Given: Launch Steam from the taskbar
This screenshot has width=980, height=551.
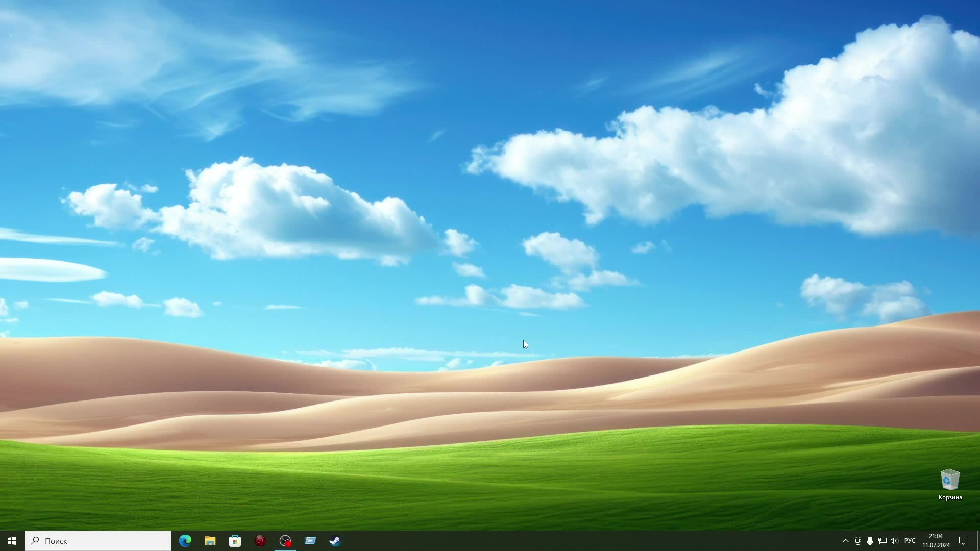Looking at the screenshot, I should coord(335,541).
